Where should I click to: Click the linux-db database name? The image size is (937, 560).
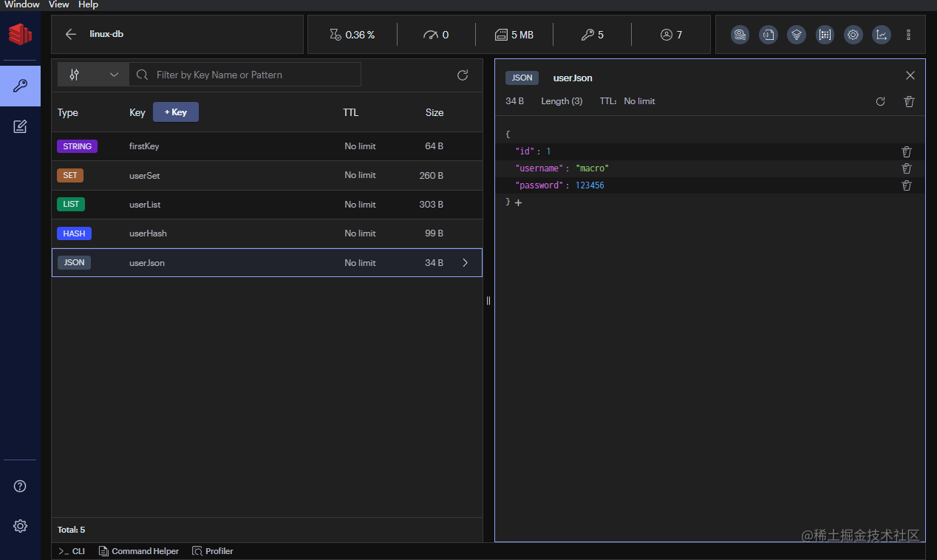click(x=106, y=34)
